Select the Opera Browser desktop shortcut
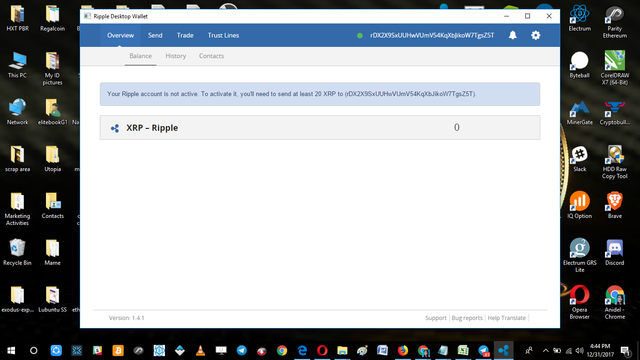 (580, 302)
